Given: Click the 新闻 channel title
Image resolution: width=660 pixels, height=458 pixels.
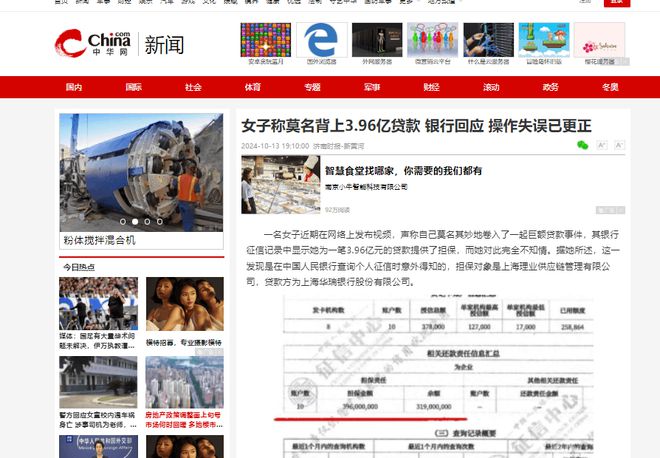Looking at the screenshot, I should [164, 45].
